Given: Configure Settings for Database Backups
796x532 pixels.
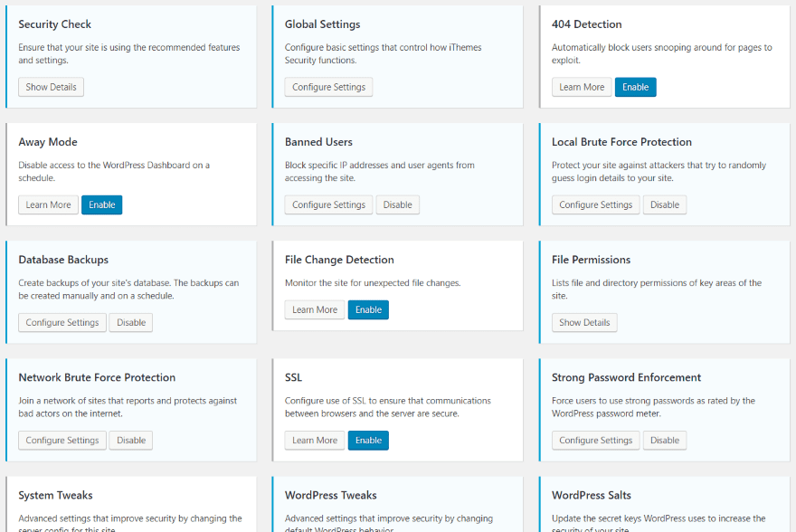Looking at the screenshot, I should [x=62, y=322].
